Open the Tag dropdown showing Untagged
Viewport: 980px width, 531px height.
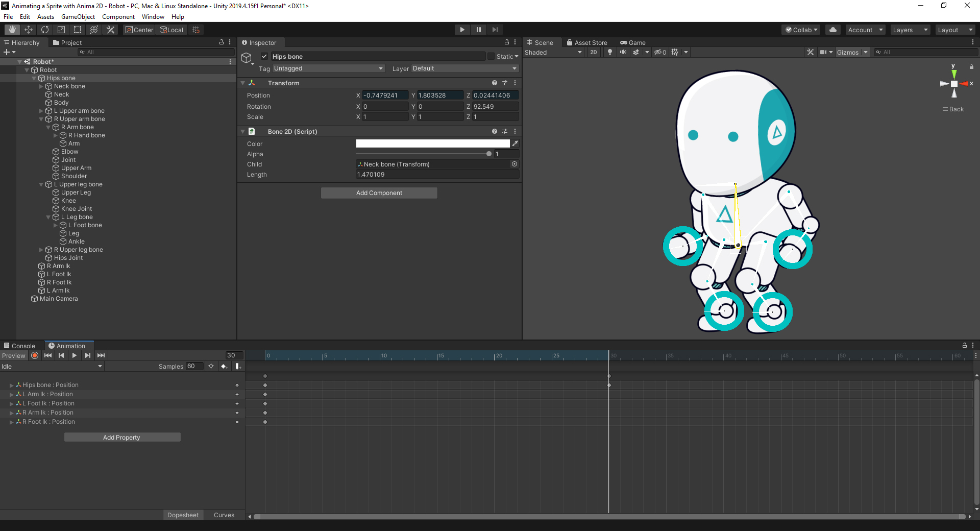pyautogui.click(x=328, y=68)
